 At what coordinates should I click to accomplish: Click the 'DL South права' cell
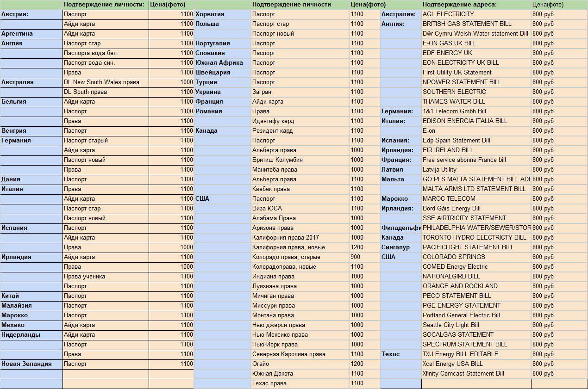point(106,92)
